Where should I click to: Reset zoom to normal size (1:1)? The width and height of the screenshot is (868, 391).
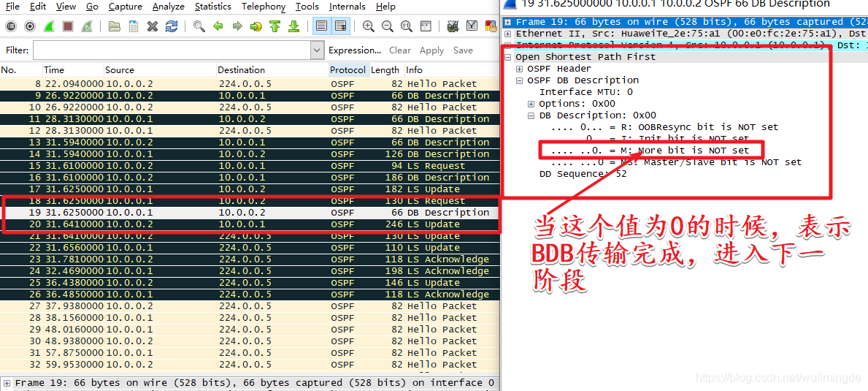[406, 26]
